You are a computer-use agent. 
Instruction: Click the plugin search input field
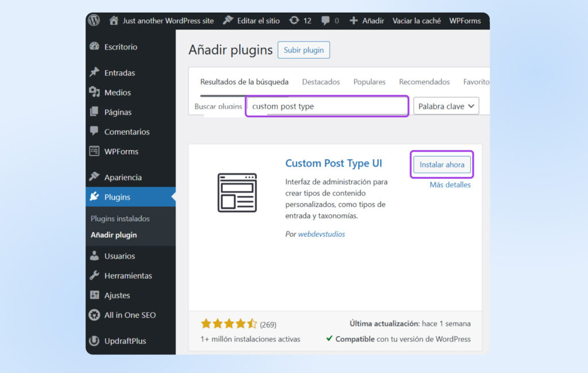[327, 106]
